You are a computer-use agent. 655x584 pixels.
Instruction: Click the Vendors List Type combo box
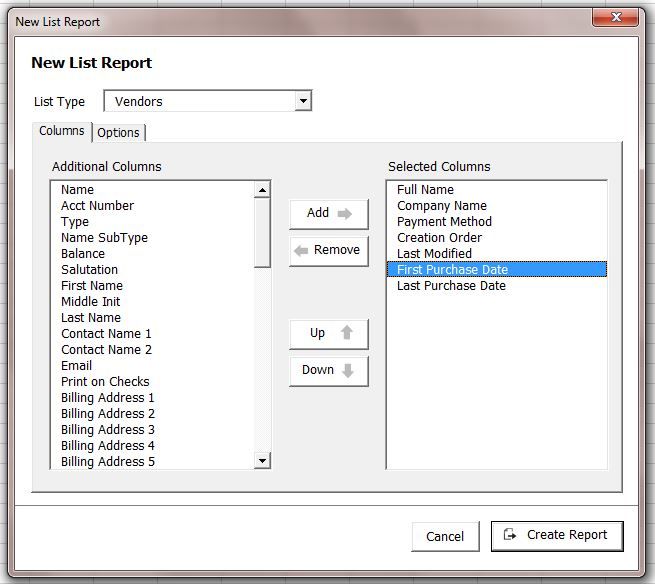tap(208, 101)
